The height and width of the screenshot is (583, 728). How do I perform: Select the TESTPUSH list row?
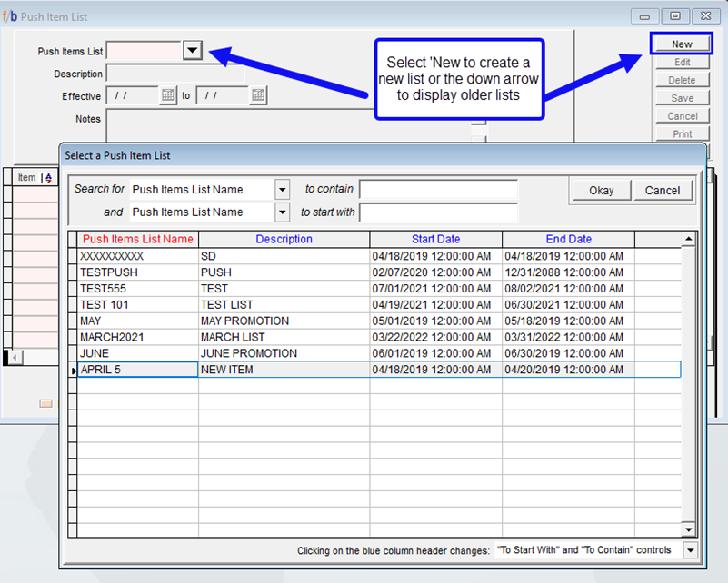coord(136,272)
